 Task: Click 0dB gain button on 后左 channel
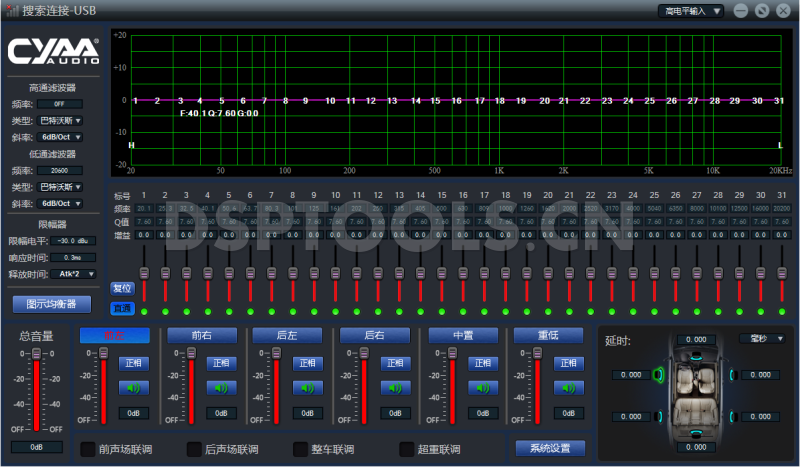(308, 413)
